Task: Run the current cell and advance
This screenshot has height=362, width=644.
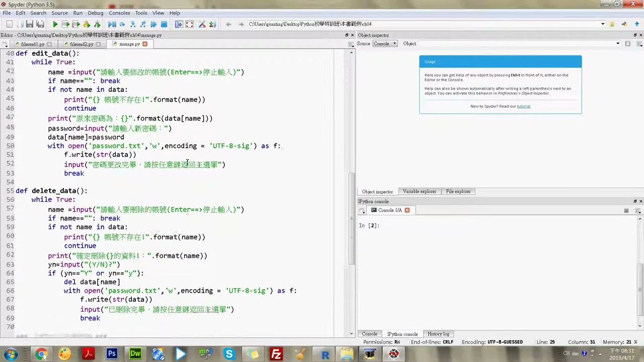Action: tap(76, 24)
